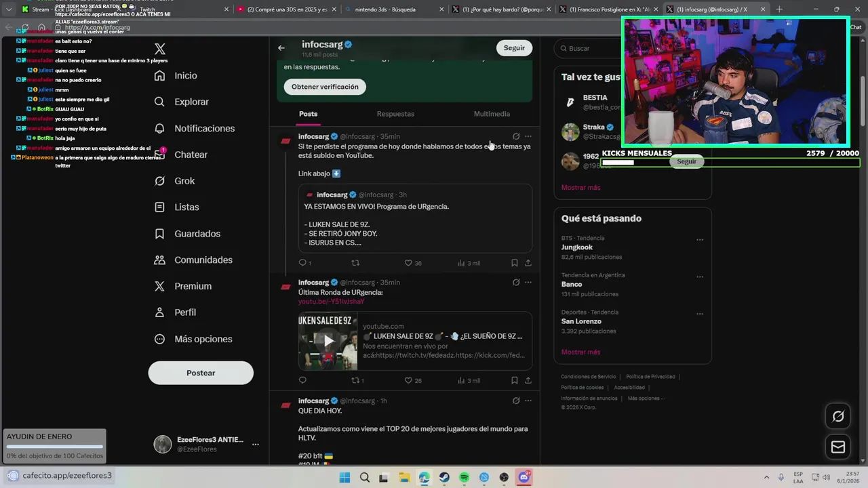The image size is (868, 488).
Task: Click Mostrar más under Qué está pasando
Action: click(x=580, y=352)
